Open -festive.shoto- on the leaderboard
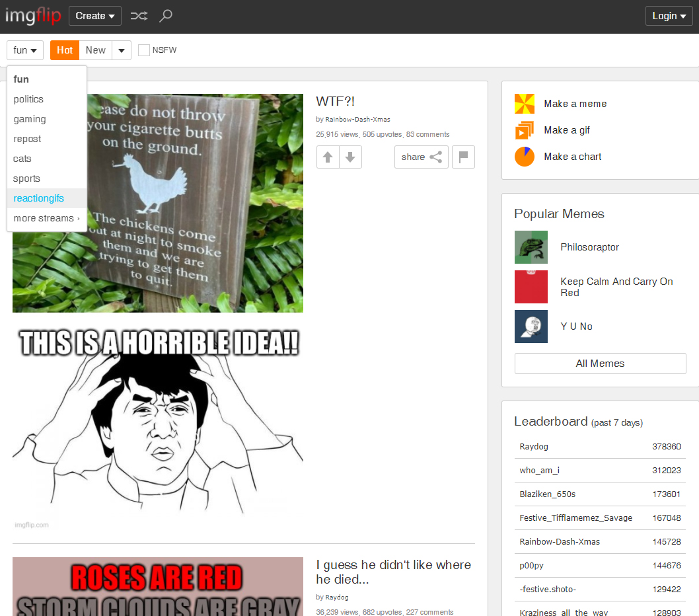The width and height of the screenshot is (699, 616). click(548, 590)
